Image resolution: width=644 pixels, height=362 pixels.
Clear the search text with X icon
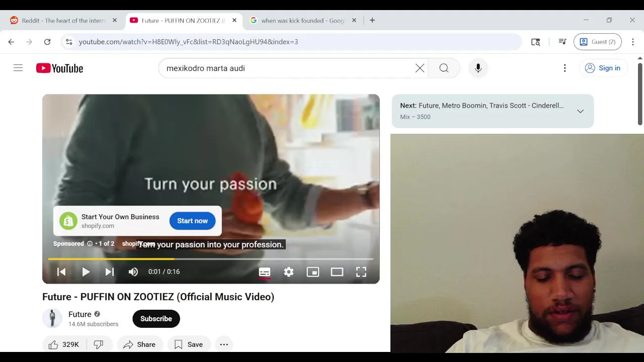click(420, 68)
